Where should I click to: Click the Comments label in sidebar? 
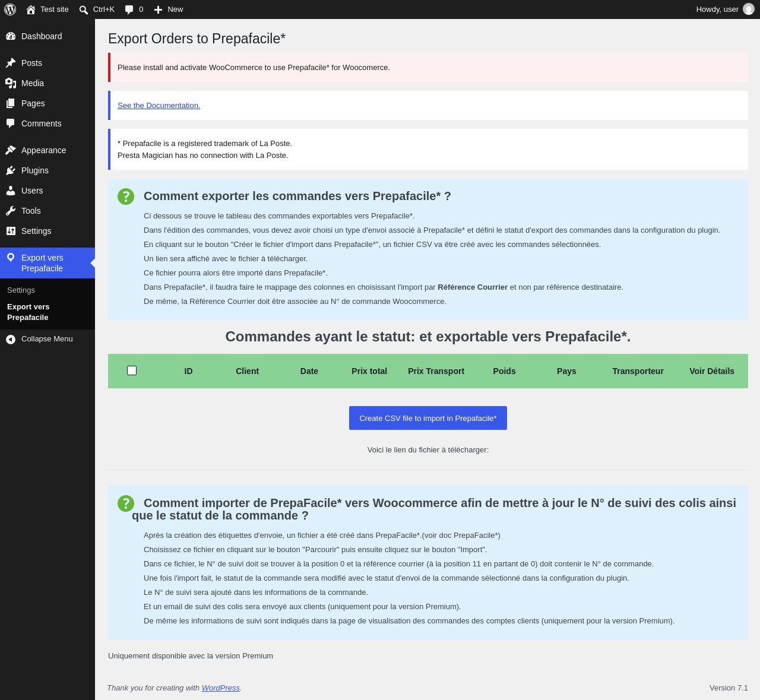(42, 123)
